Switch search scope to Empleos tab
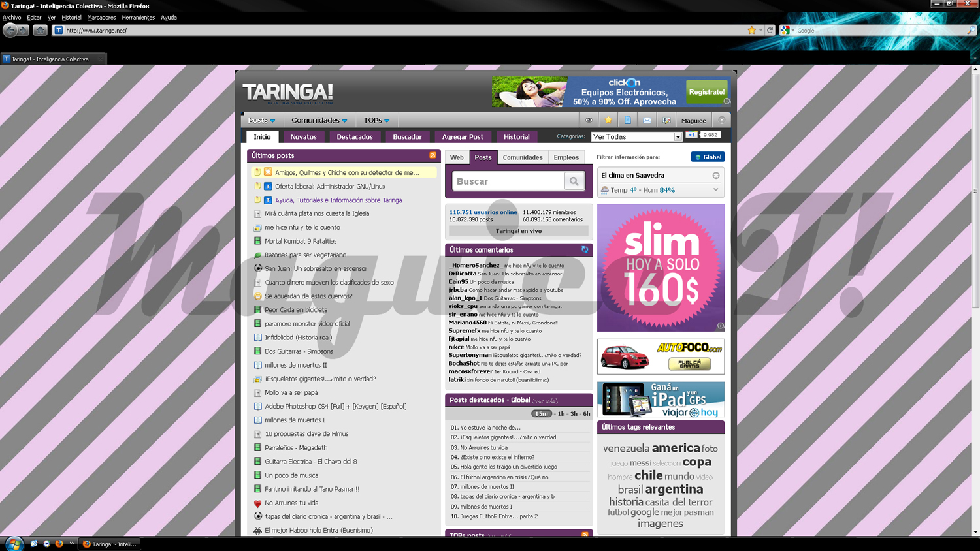Image resolution: width=980 pixels, height=551 pixels. 566,157
